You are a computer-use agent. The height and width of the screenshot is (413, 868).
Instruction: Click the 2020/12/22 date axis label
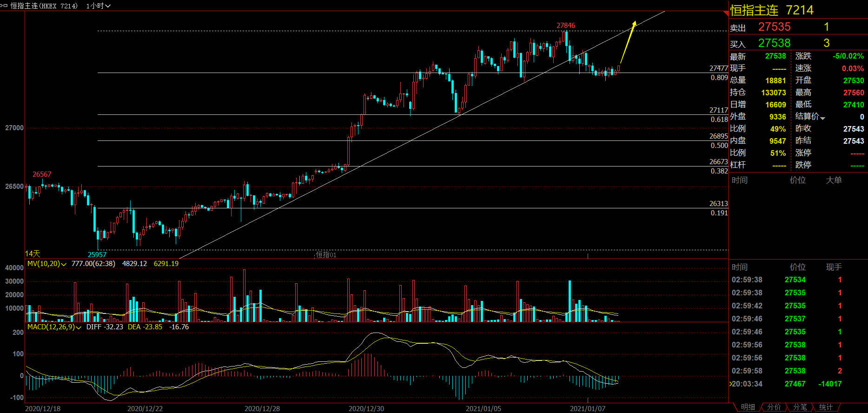145,409
